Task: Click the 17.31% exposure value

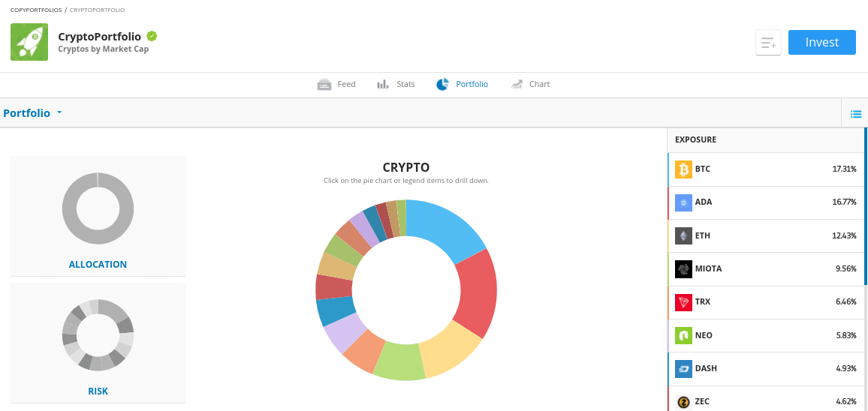Action: [x=844, y=169]
